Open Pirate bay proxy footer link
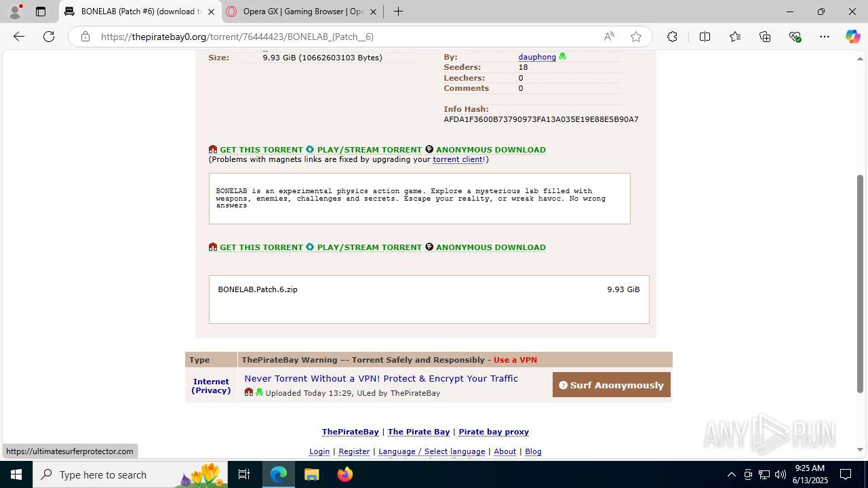868x488 pixels. coord(494,432)
